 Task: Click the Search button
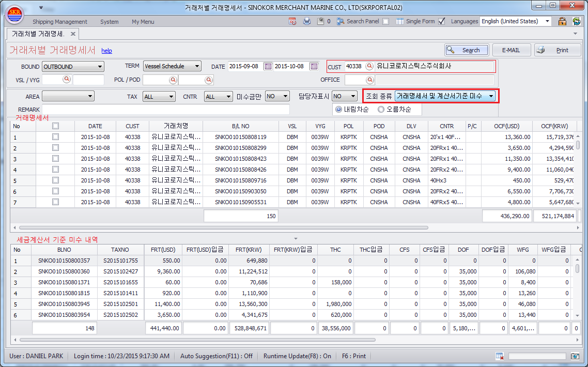click(x=467, y=50)
